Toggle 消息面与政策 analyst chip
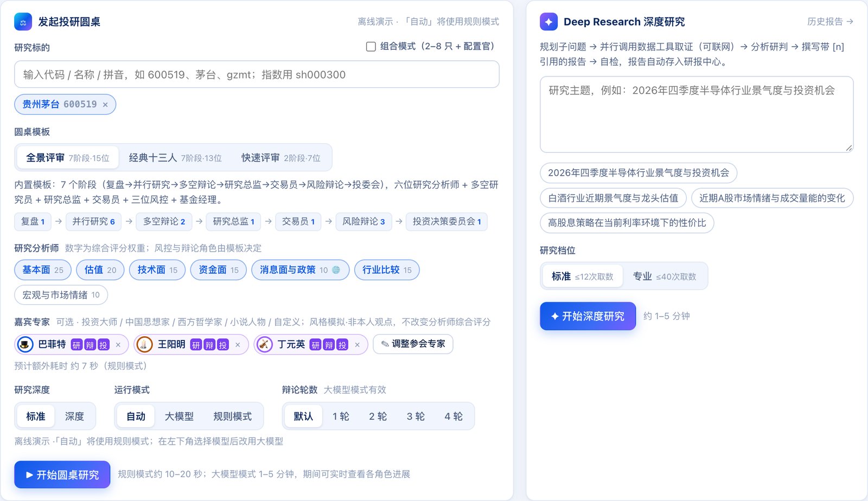Screen dimensions: 868x501 pyautogui.click(x=301, y=270)
